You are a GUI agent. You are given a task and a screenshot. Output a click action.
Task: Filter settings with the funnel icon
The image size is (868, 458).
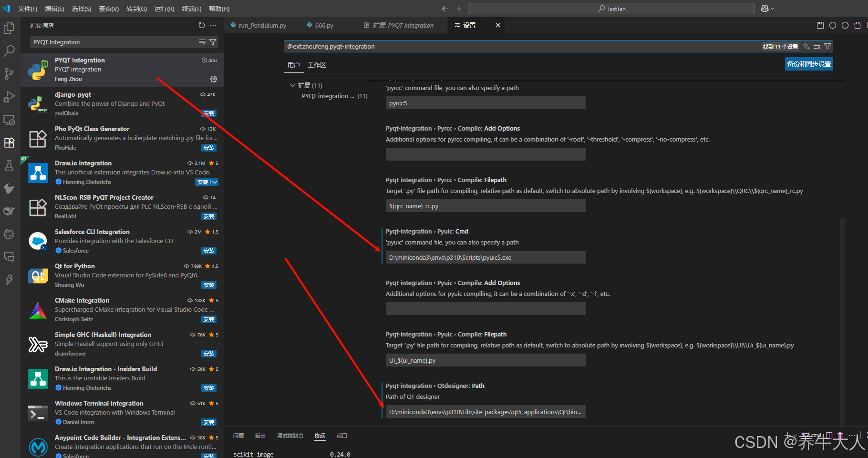click(827, 46)
